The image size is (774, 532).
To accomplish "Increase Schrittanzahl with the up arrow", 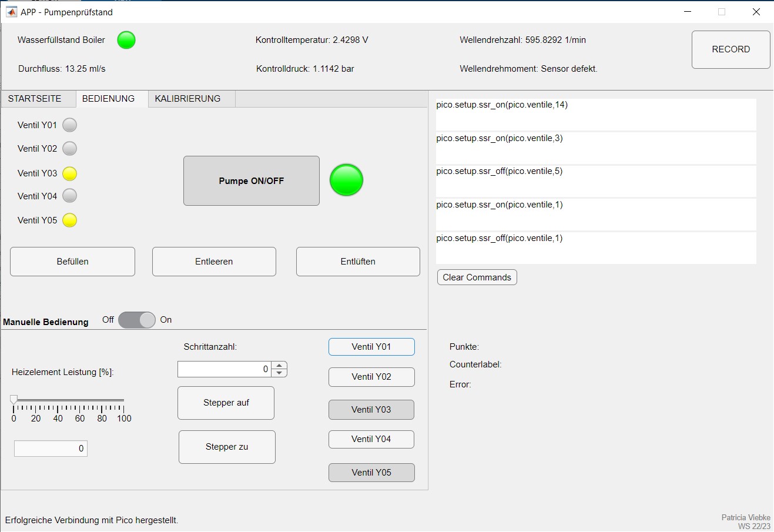I will tap(280, 366).
